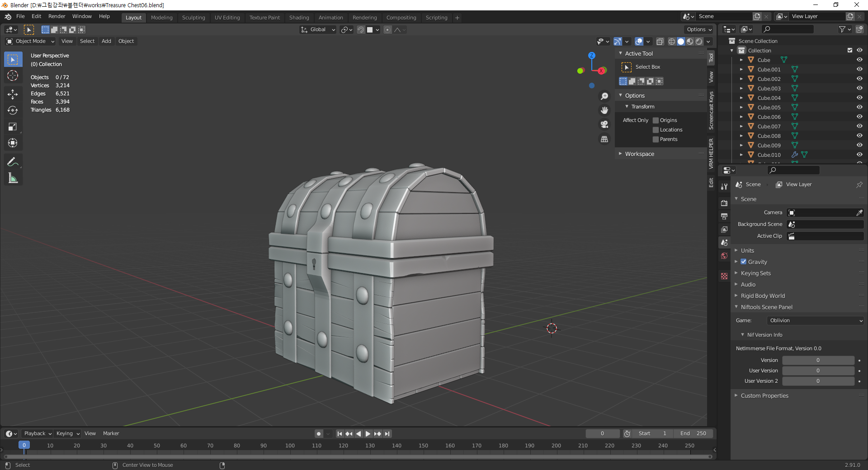Select the Move tool in left toolbar
This screenshot has width=868, height=470.
[13, 94]
